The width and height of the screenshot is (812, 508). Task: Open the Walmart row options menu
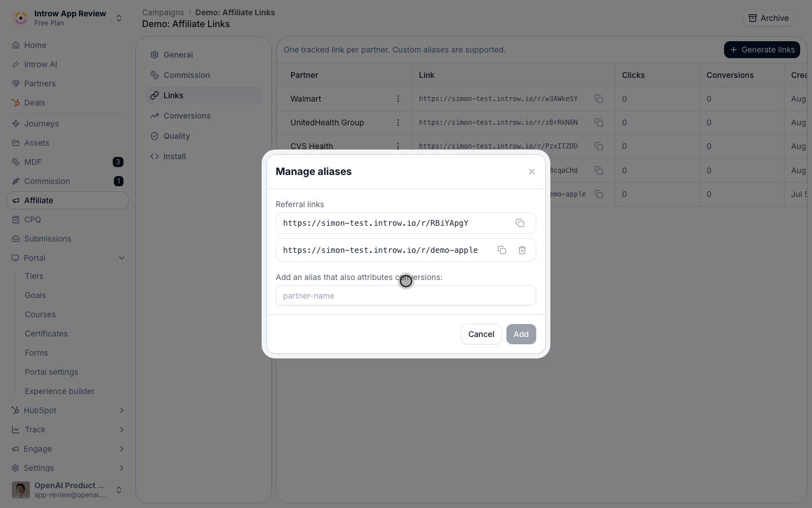[398, 99]
